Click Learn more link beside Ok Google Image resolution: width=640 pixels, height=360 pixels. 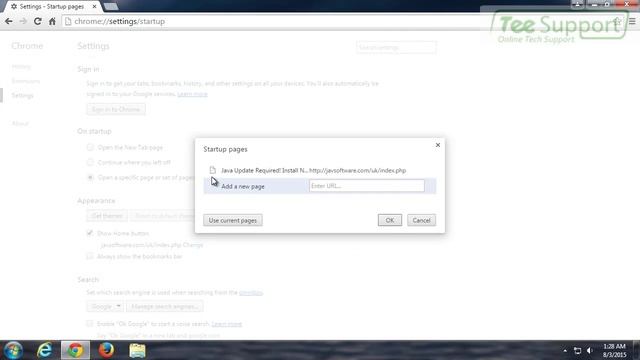(227, 324)
